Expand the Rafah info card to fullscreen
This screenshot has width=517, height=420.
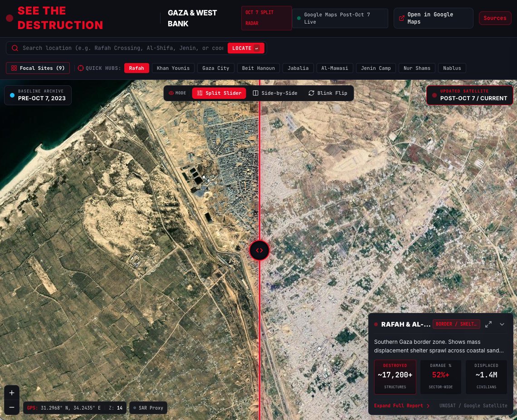click(x=488, y=324)
